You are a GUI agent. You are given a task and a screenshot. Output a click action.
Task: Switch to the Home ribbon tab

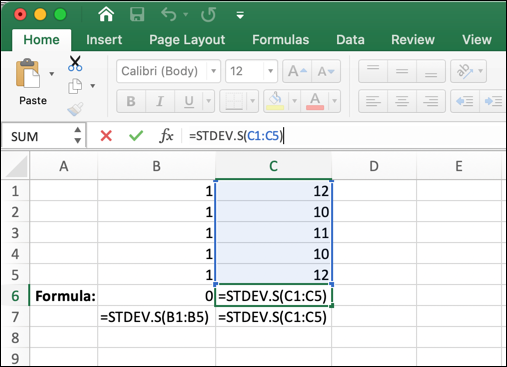click(x=41, y=40)
